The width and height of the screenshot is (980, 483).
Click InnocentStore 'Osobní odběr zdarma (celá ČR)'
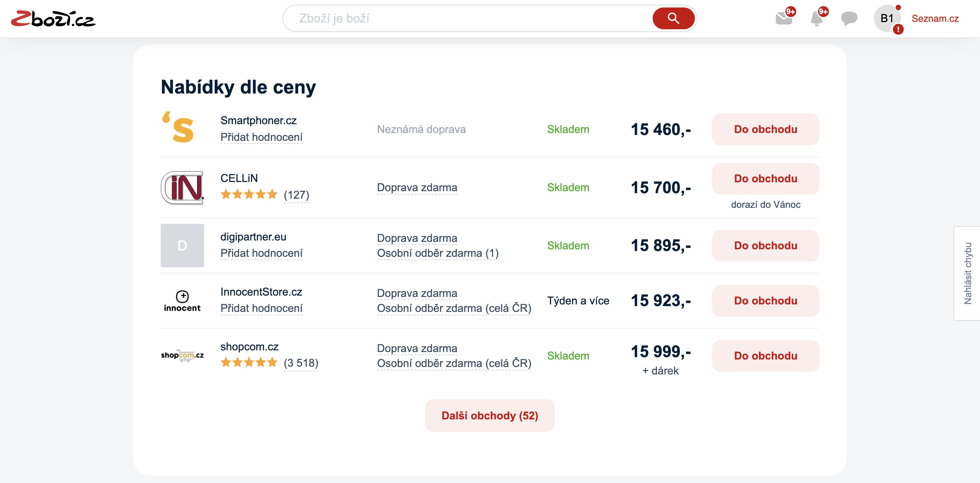(x=454, y=308)
